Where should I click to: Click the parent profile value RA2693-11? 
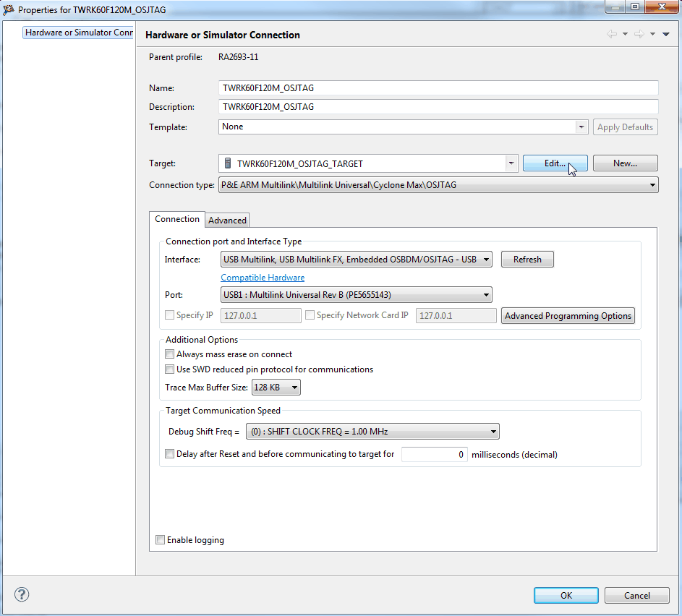coord(239,57)
